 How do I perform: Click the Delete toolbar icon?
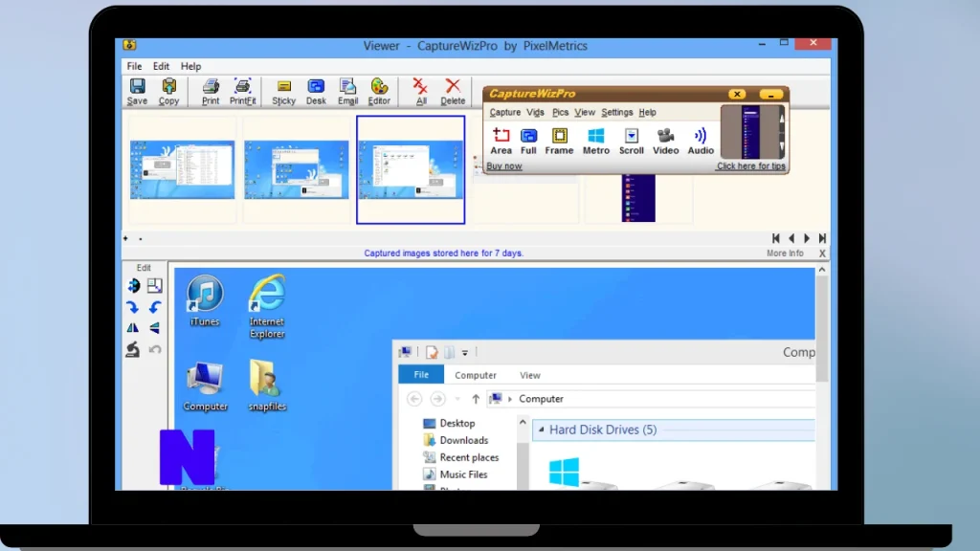(x=453, y=91)
